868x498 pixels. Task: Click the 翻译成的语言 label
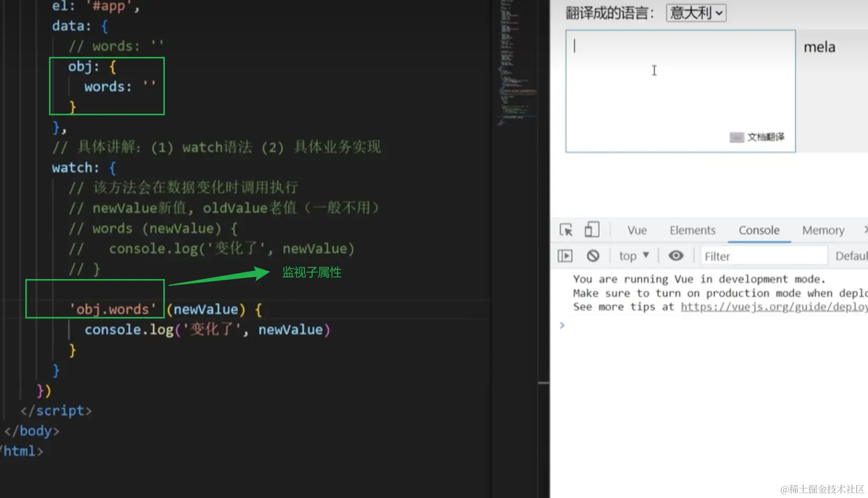pyautogui.click(x=610, y=13)
